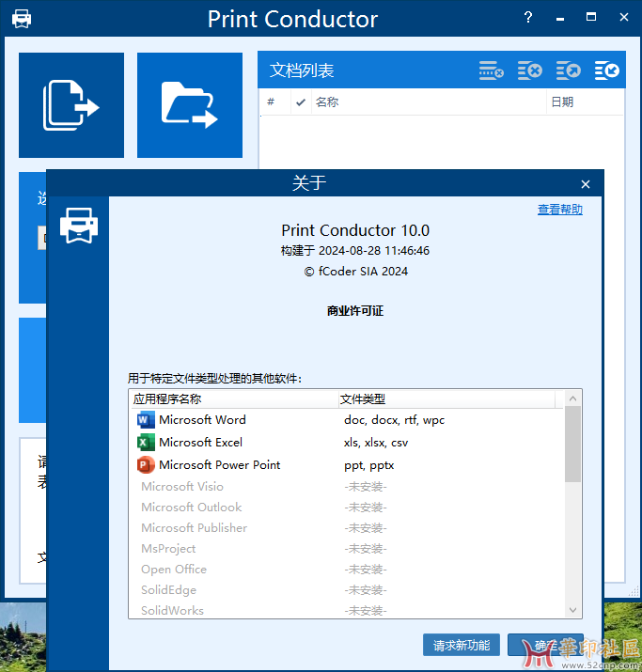Click the 文件类型 column header

pyautogui.click(x=446, y=399)
